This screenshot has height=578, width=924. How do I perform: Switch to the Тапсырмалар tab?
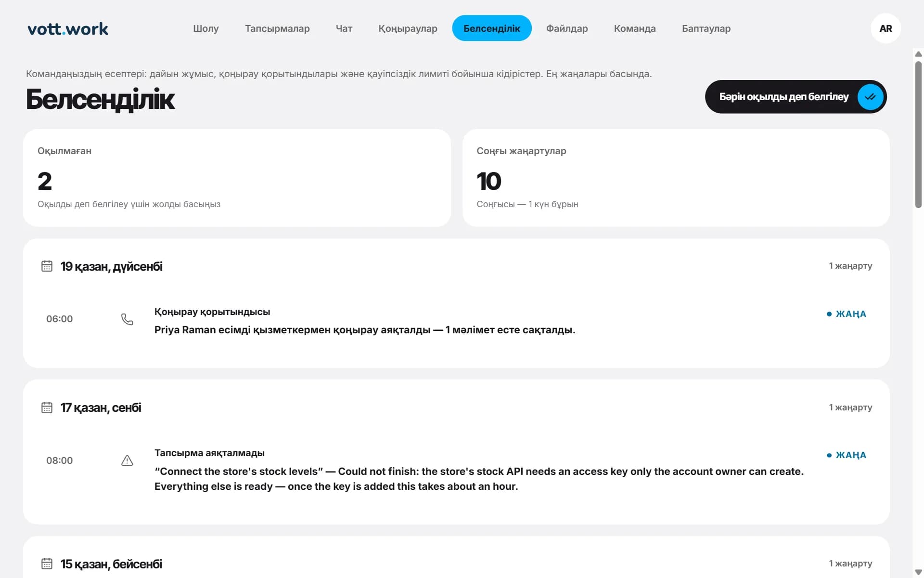point(277,28)
